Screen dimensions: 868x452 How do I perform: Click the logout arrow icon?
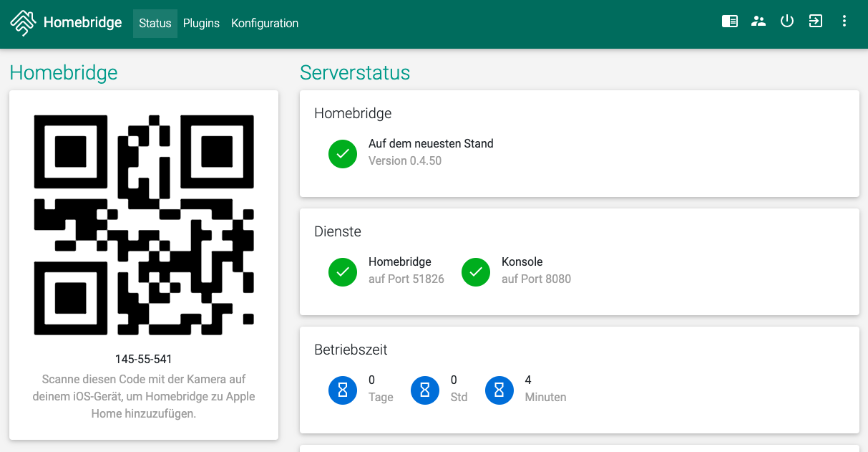[x=816, y=21]
